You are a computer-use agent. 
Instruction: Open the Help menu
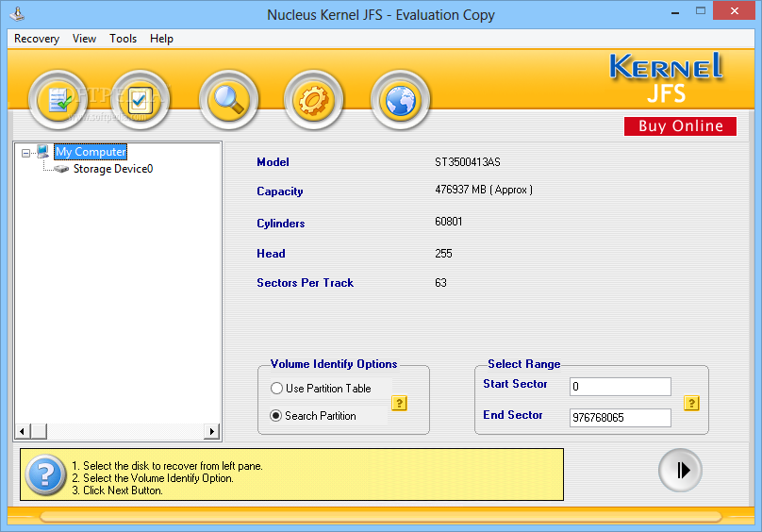point(161,39)
